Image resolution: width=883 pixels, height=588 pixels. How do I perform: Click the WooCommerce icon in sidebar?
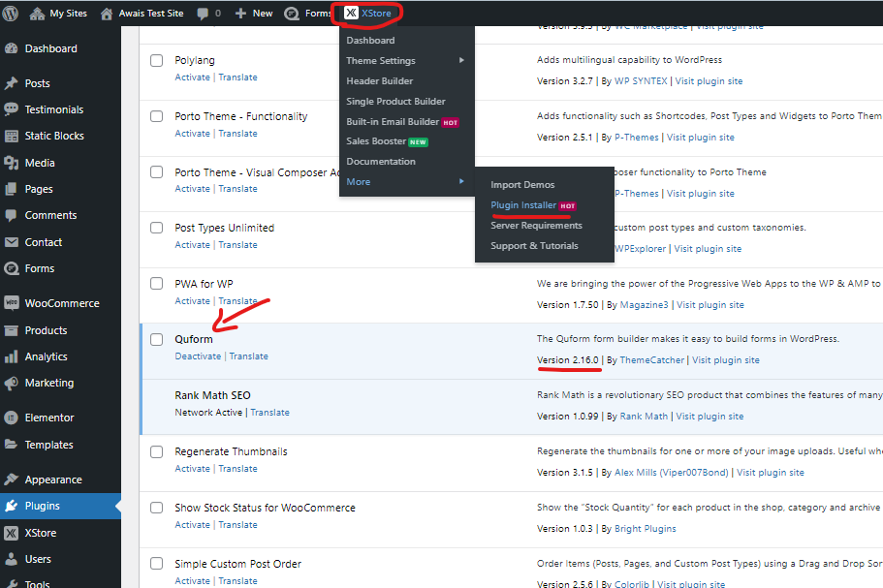12,303
